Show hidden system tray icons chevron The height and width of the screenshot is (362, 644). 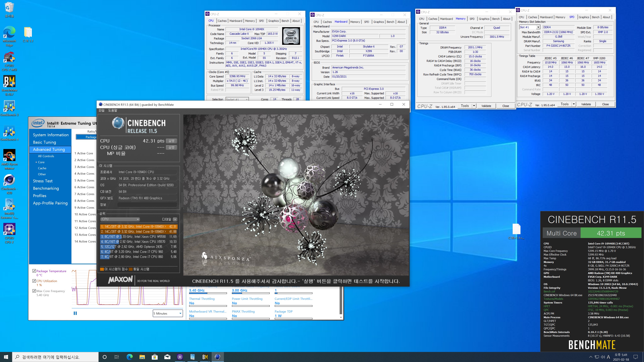[x=591, y=357]
